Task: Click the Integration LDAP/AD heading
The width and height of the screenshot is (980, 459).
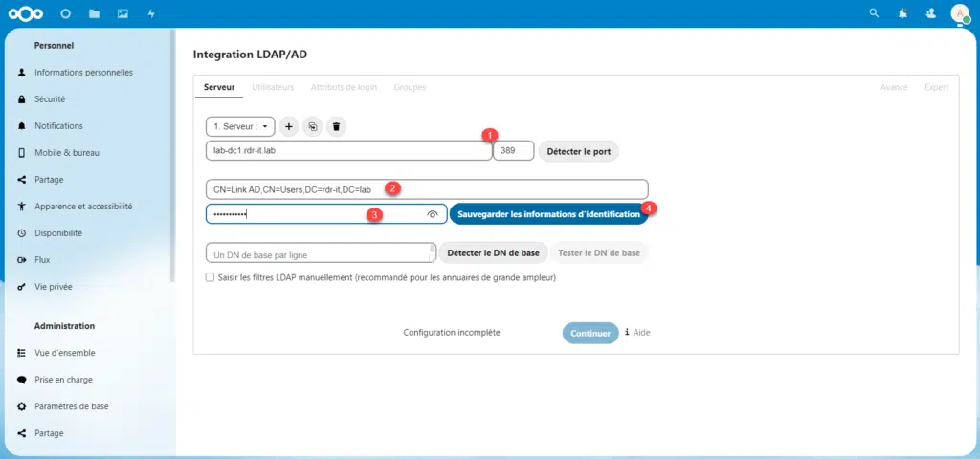Action: [x=250, y=55]
